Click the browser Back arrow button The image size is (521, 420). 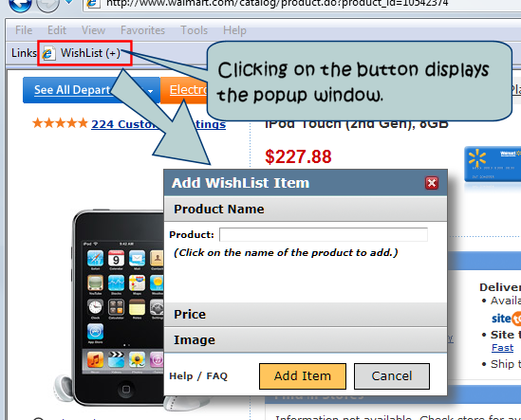(x=20, y=4)
